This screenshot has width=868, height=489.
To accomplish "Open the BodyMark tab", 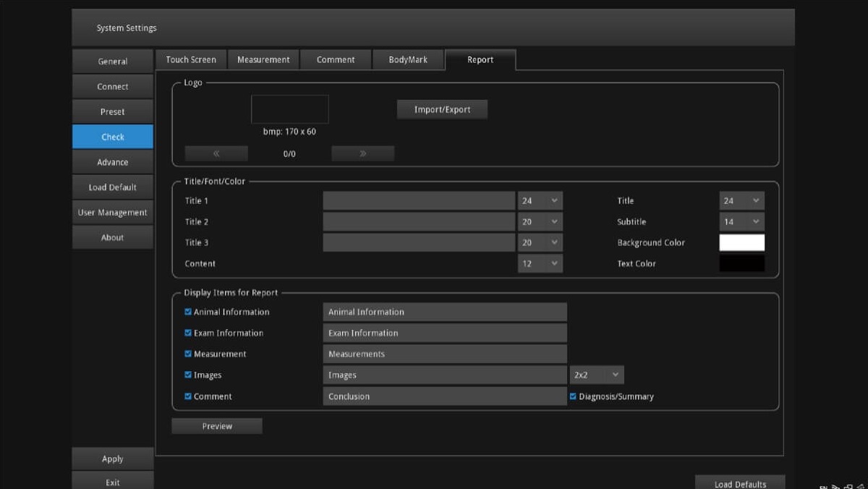I will [x=408, y=60].
